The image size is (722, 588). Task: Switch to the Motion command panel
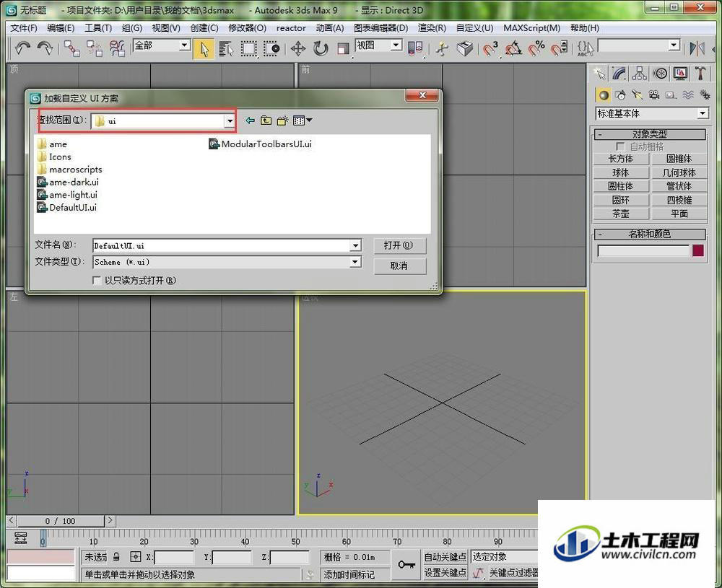tap(661, 73)
